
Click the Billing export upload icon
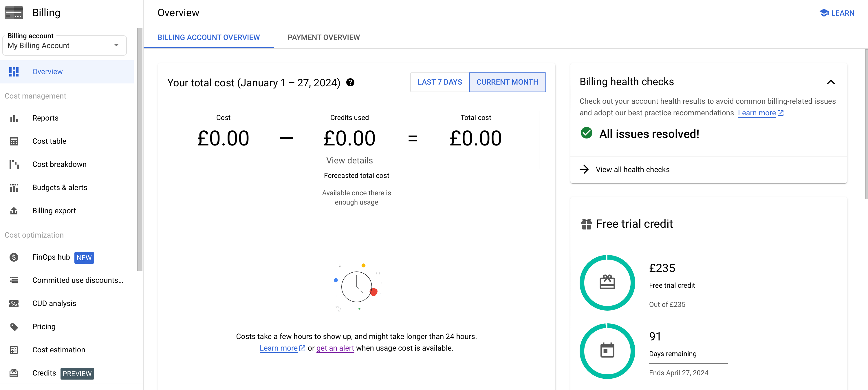14,211
